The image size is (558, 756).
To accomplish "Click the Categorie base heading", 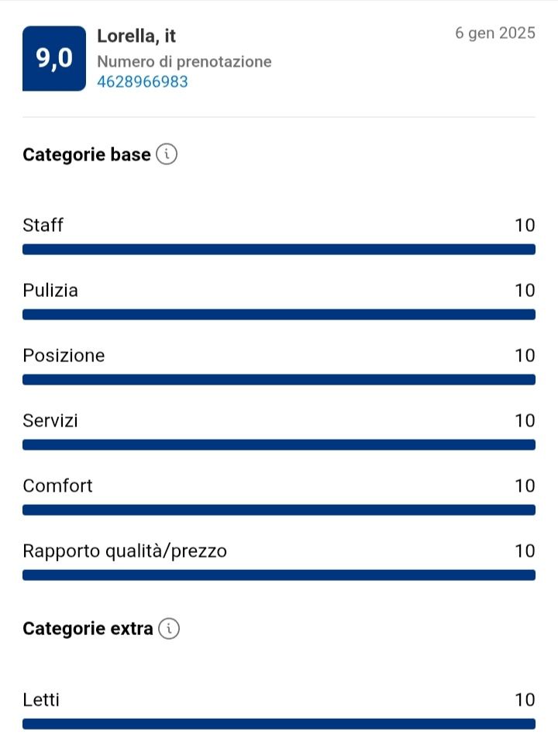I will click(87, 155).
